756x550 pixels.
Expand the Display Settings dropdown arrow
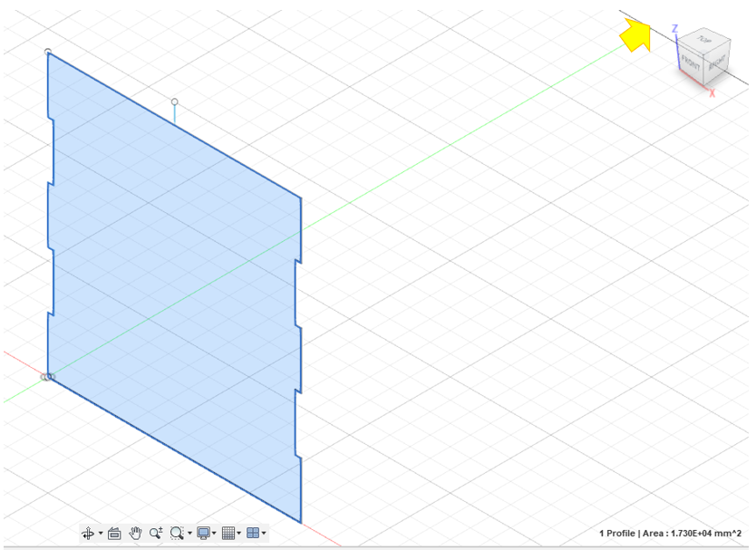point(214,533)
